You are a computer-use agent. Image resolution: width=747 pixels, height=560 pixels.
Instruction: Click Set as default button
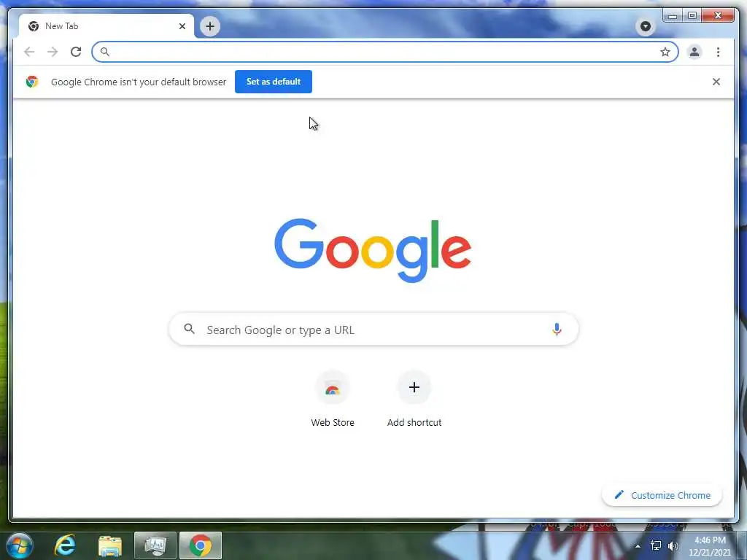click(x=274, y=82)
